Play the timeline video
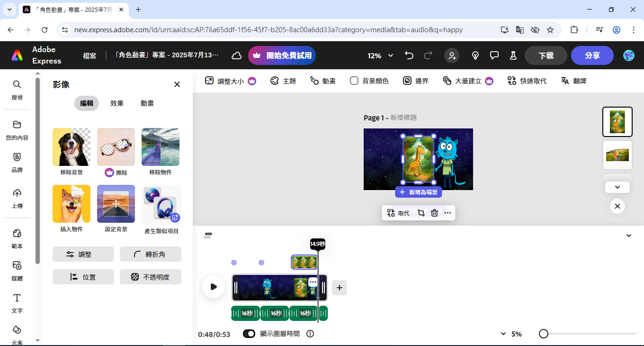The width and height of the screenshot is (644, 346). (214, 287)
